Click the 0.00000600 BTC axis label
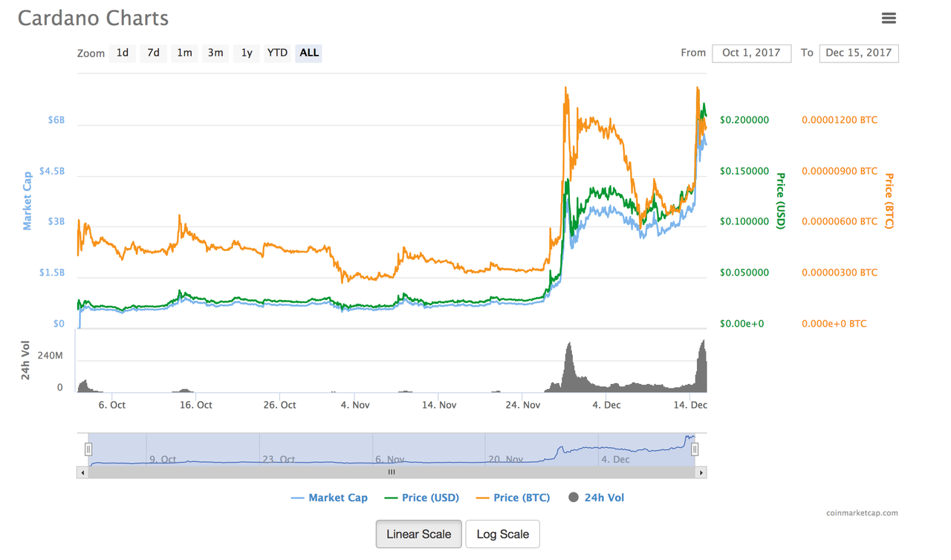 [840, 221]
